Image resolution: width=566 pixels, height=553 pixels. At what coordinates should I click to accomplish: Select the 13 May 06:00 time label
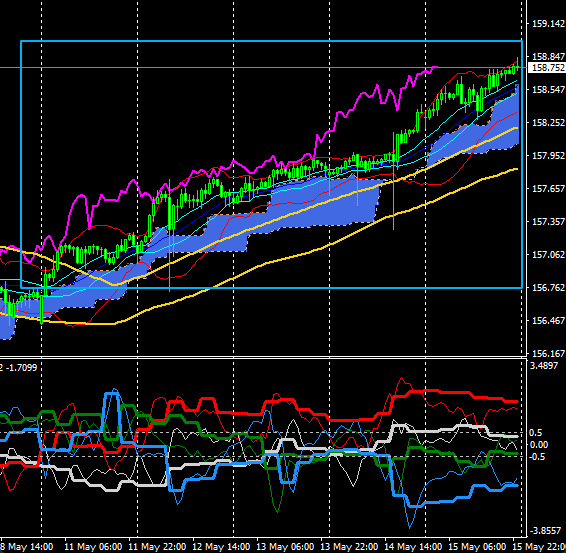click(x=285, y=547)
